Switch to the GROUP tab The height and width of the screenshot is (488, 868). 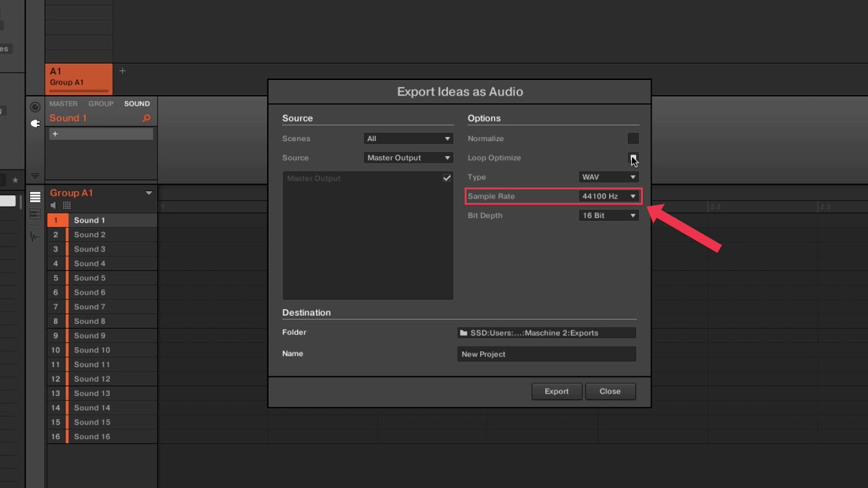pos(101,104)
